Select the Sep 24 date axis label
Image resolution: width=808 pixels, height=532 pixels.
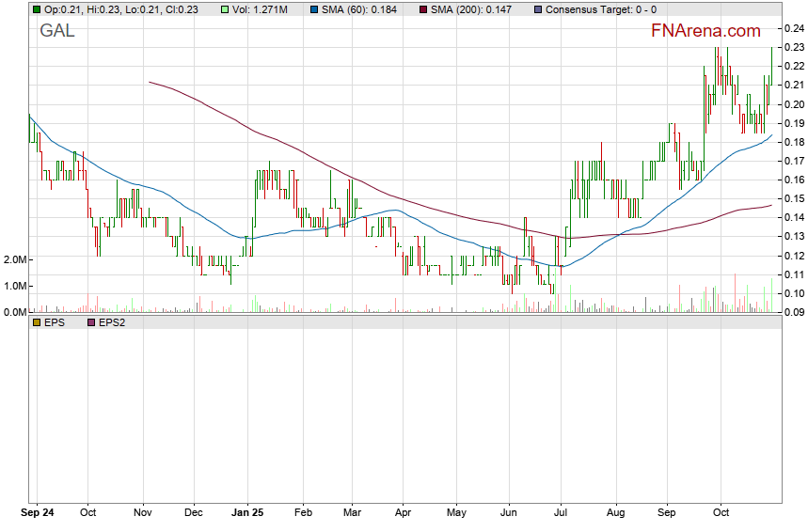coord(40,514)
